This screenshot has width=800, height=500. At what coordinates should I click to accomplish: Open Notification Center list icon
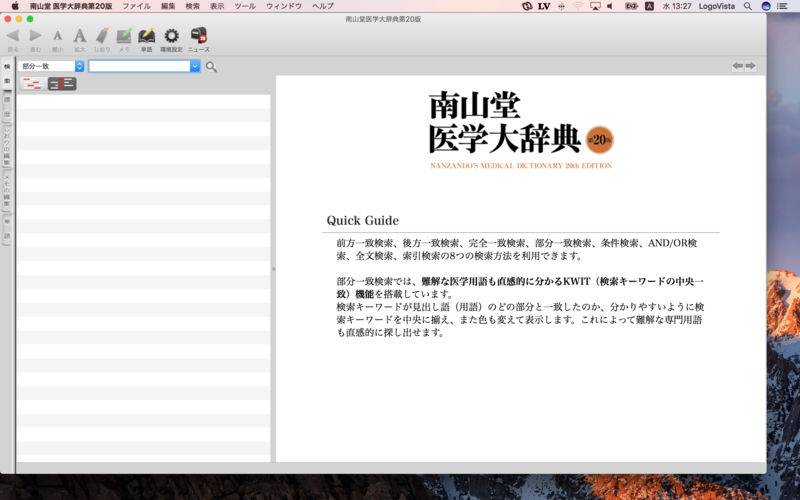click(x=782, y=6)
